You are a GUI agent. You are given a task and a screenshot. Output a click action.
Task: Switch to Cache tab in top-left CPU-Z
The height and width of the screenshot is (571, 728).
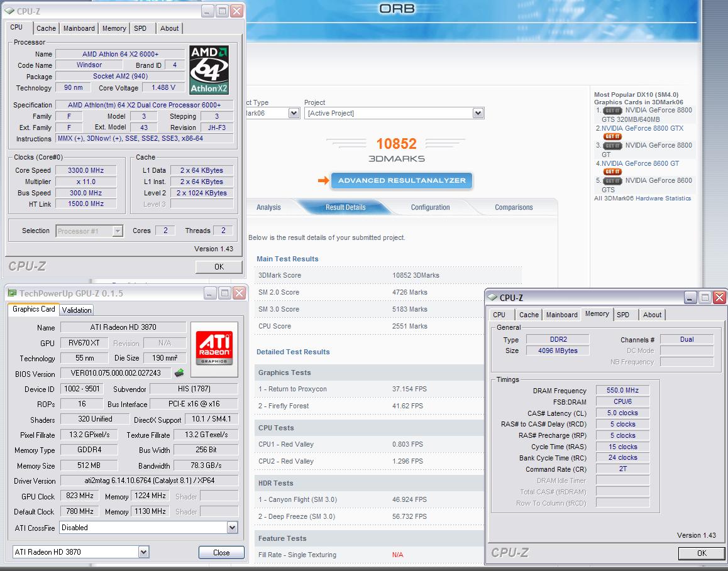46,28
